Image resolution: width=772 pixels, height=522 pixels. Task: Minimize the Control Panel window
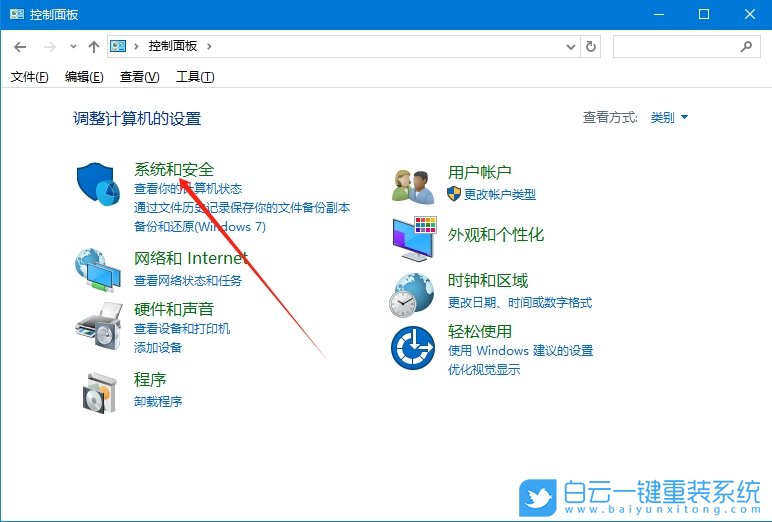(659, 14)
